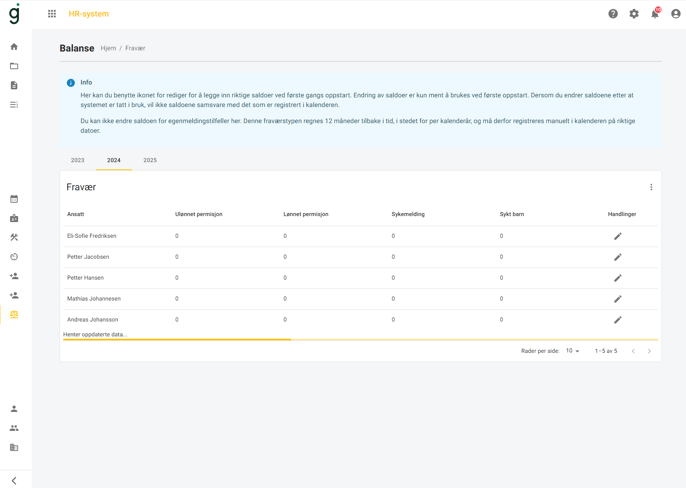Open the single person icon in sidebar
686x488 pixels.
coord(14,409)
